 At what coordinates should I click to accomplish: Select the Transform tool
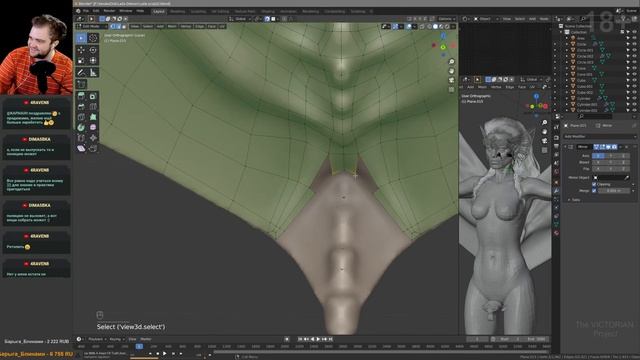pyautogui.click(x=93, y=61)
